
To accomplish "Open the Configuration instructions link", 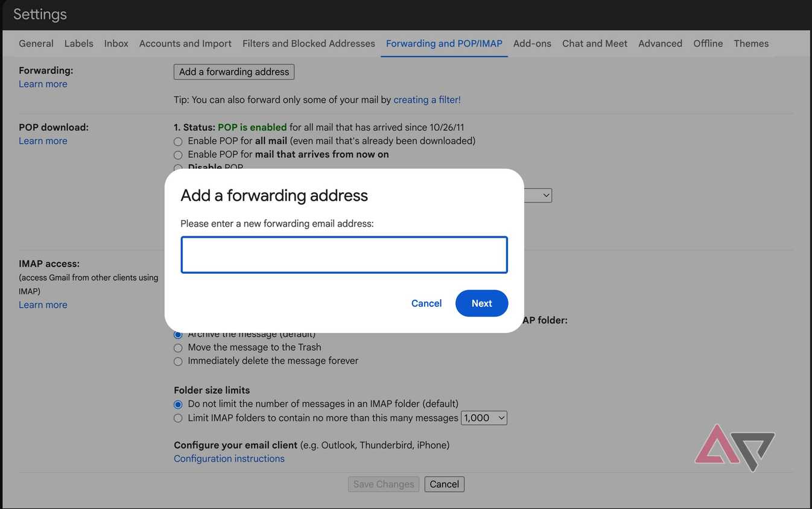I will pos(229,458).
